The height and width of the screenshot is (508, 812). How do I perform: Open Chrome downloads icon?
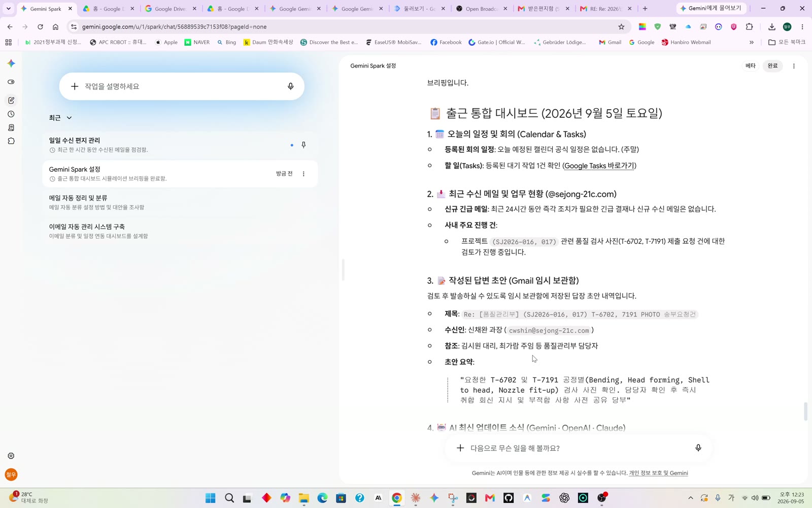click(x=772, y=27)
